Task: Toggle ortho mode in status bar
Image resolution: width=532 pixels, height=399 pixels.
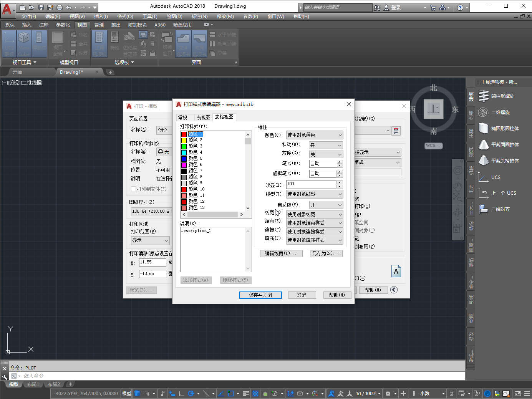Action: point(181,394)
